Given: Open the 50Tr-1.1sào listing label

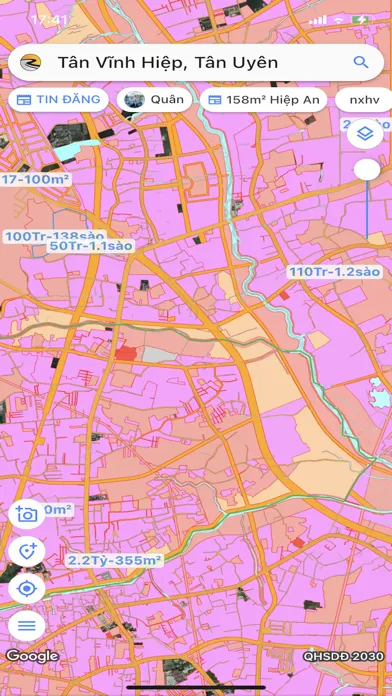Looking at the screenshot, I should click(91, 246).
